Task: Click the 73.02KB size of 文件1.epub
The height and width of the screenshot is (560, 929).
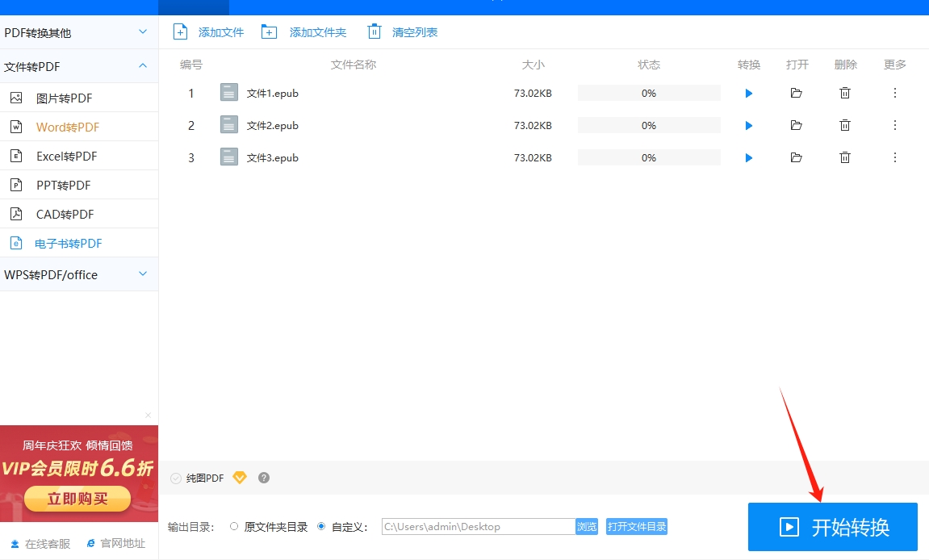Action: click(x=533, y=93)
